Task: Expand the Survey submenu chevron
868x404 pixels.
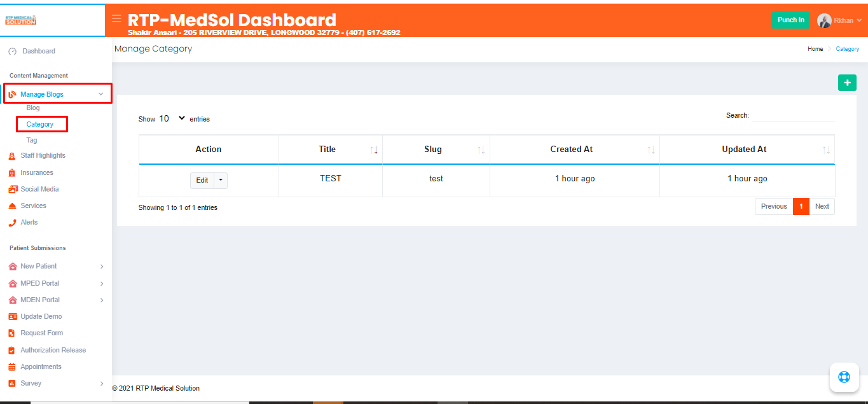Action: [102, 384]
